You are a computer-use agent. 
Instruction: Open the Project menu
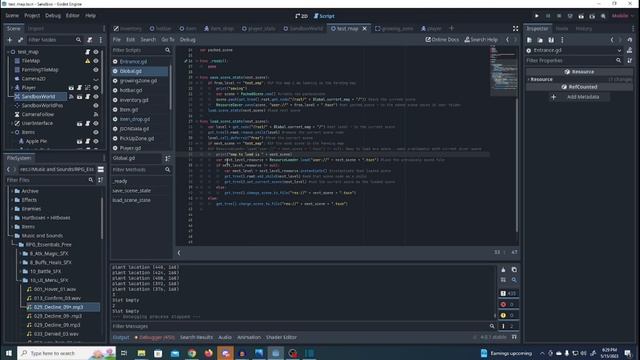coord(32,16)
